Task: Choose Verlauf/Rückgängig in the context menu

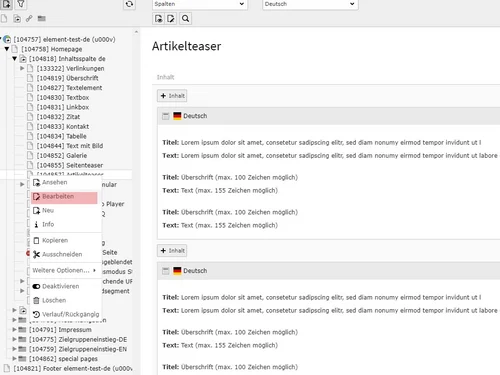Action: coord(66,314)
